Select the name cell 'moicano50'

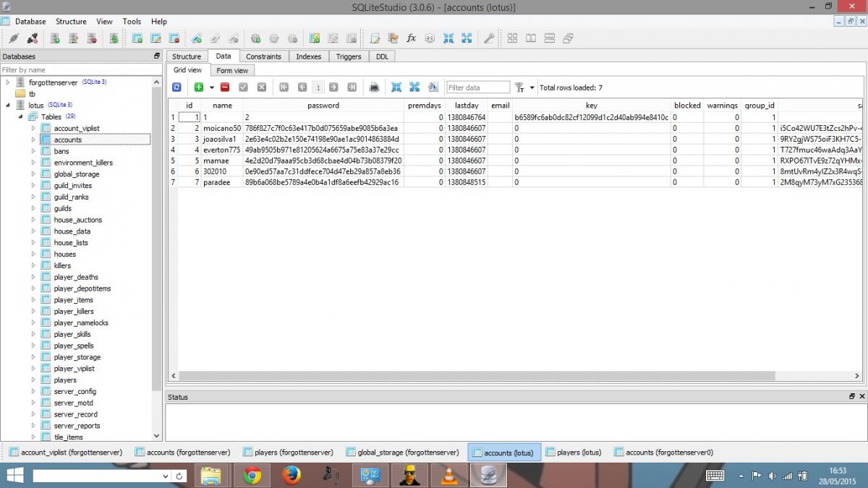click(x=222, y=128)
